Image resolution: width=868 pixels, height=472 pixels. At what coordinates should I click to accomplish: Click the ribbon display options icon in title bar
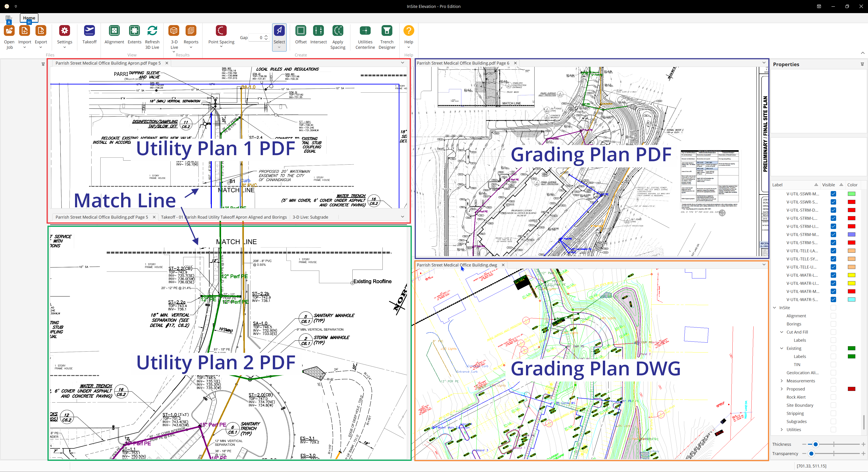pyautogui.click(x=819, y=6)
